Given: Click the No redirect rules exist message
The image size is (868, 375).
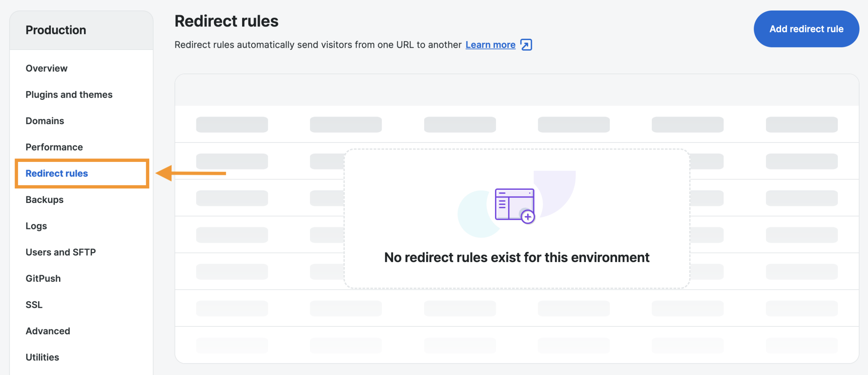Looking at the screenshot, I should click(517, 258).
